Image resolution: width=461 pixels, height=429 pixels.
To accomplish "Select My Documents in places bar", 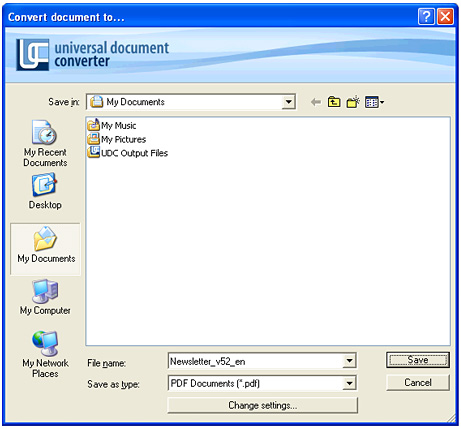I will coord(46,249).
